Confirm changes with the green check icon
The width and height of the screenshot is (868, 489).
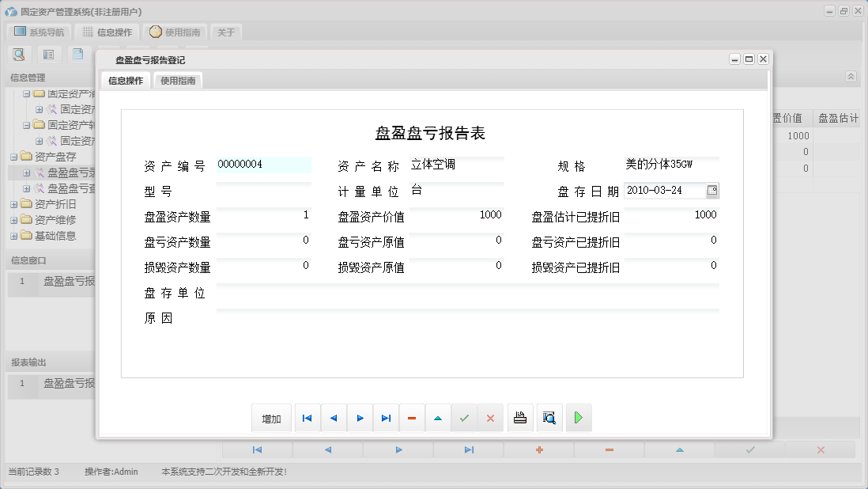coord(464,417)
